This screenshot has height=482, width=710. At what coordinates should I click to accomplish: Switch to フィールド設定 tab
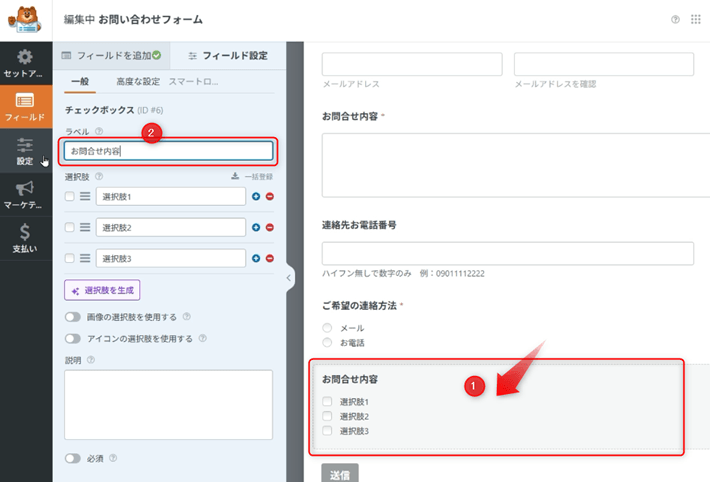pos(228,55)
